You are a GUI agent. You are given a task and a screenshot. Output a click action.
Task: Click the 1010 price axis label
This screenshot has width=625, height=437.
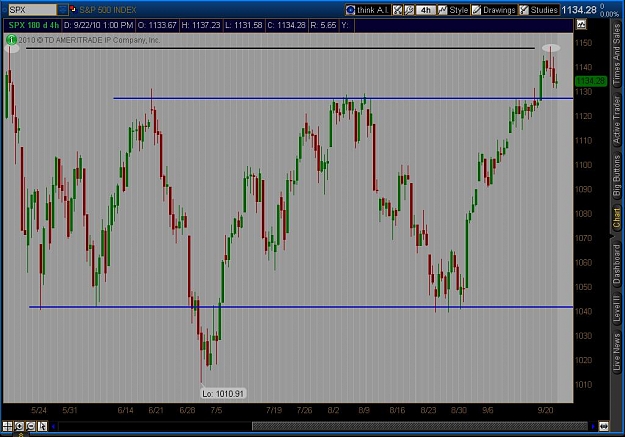pyautogui.click(x=583, y=384)
